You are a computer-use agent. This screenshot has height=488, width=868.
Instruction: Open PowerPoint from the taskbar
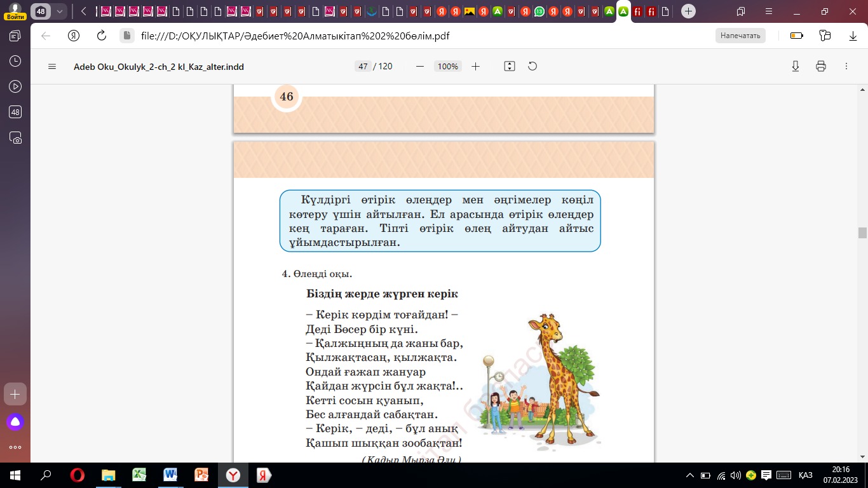pos(201,475)
